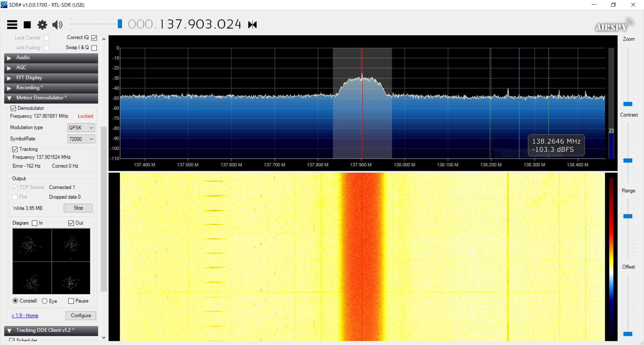Click the AIRSPY logo
This screenshot has width=644, height=345.
pyautogui.click(x=613, y=25)
